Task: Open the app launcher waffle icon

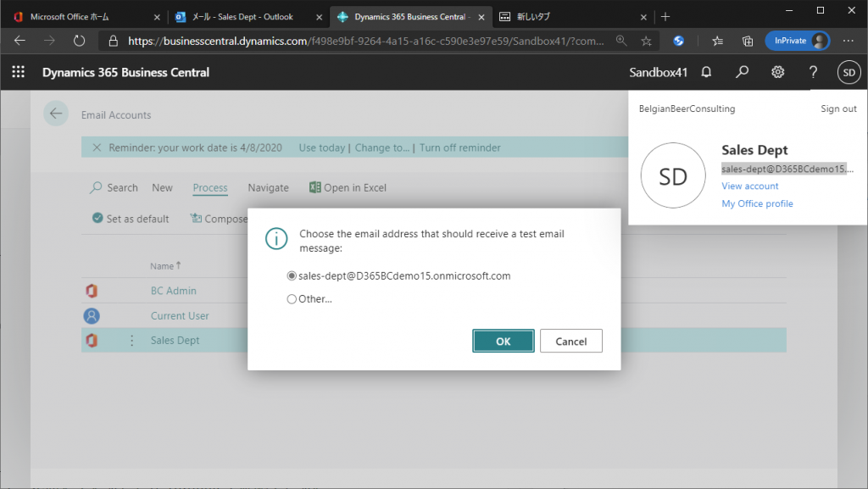Action: [x=19, y=72]
